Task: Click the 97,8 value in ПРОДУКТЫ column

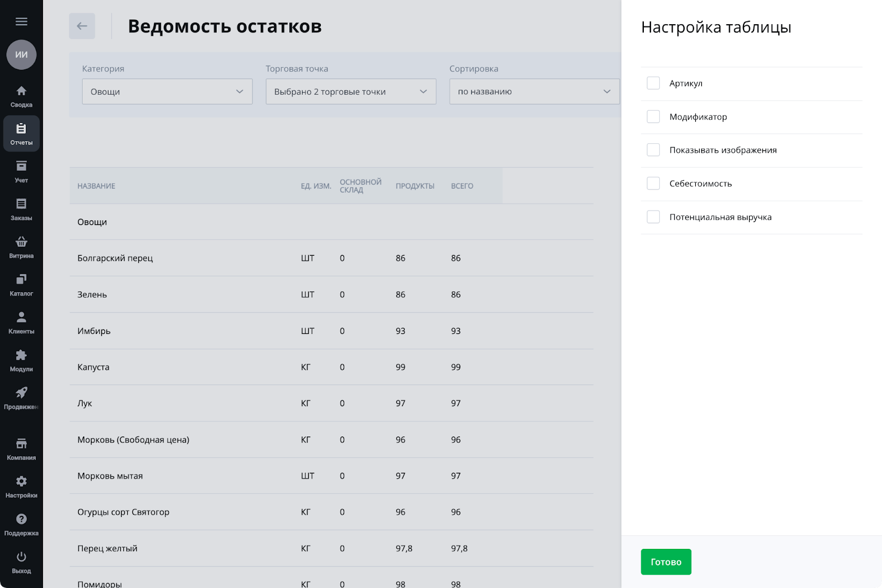Action: 404,548
